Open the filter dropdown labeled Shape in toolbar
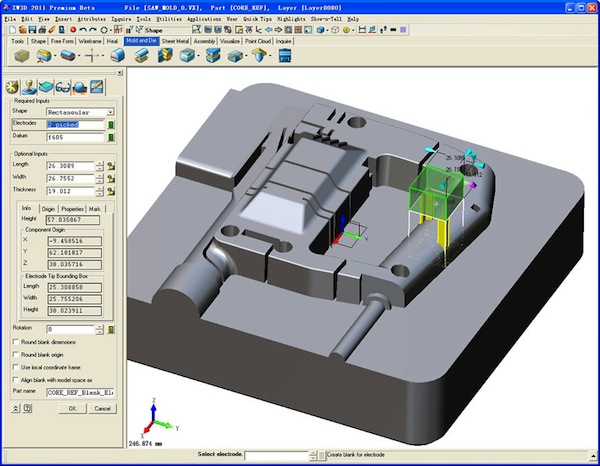600x466 pixels. pos(167,30)
